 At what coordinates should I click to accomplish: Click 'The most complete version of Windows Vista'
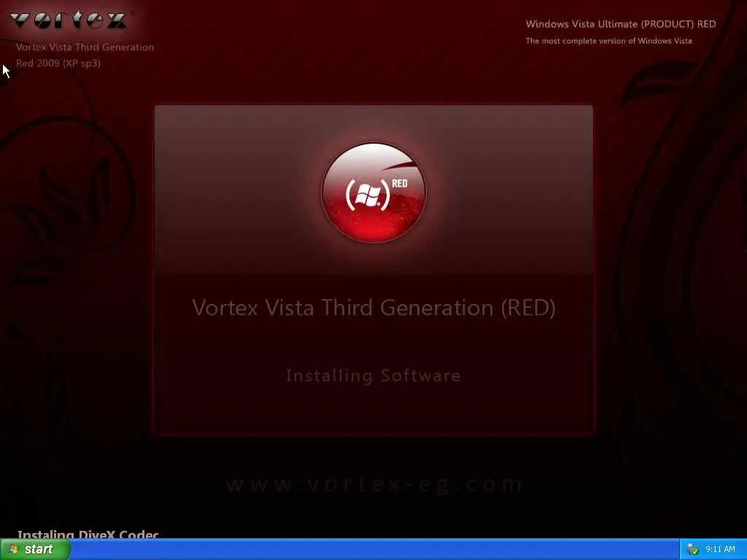(608, 41)
